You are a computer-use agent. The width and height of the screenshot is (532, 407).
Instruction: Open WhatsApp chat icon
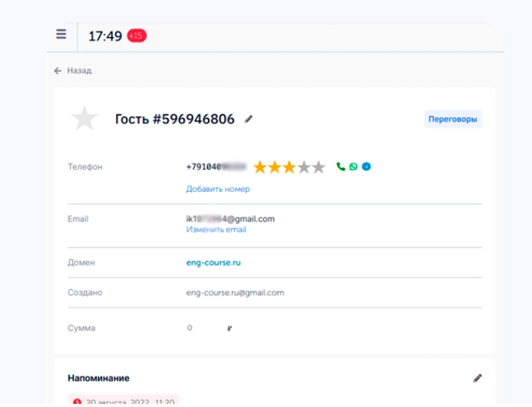point(353,166)
